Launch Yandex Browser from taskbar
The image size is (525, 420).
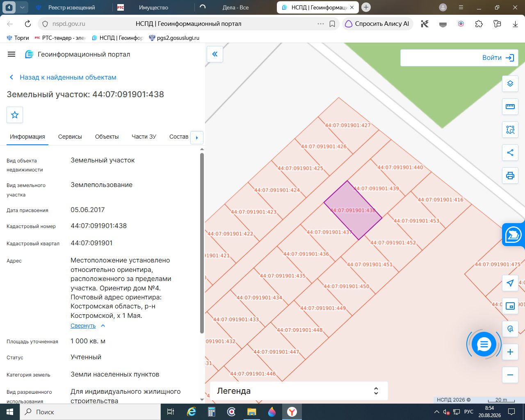(292, 412)
